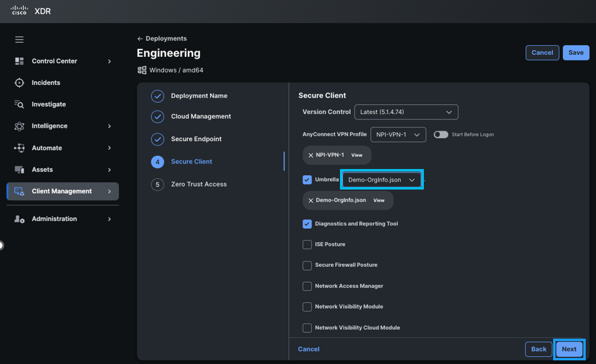Click the Investigate search icon
The width and height of the screenshot is (596, 364).
[x=19, y=104]
